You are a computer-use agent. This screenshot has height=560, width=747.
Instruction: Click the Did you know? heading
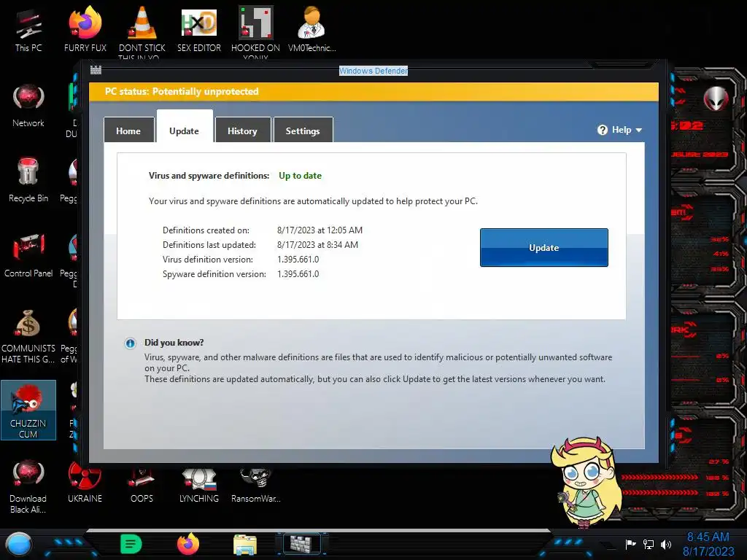coord(174,343)
